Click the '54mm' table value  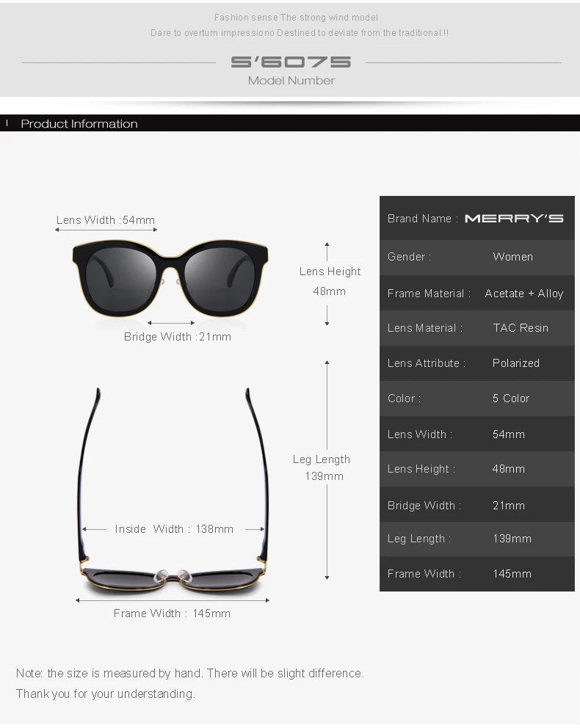[509, 434]
